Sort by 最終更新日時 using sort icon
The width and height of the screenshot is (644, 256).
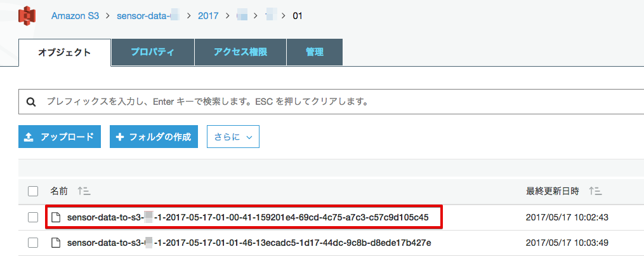point(595,191)
